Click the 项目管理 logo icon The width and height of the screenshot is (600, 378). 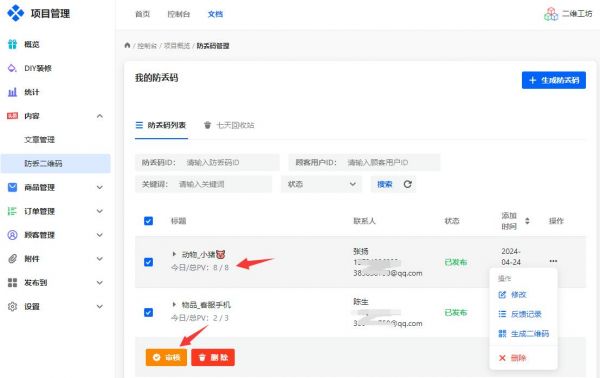(16, 13)
